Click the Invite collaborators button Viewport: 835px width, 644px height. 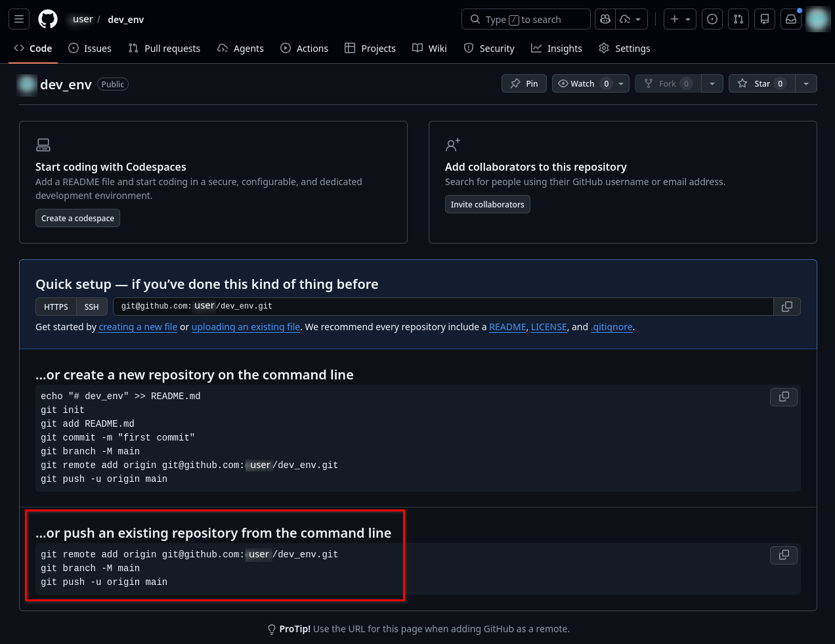(487, 204)
